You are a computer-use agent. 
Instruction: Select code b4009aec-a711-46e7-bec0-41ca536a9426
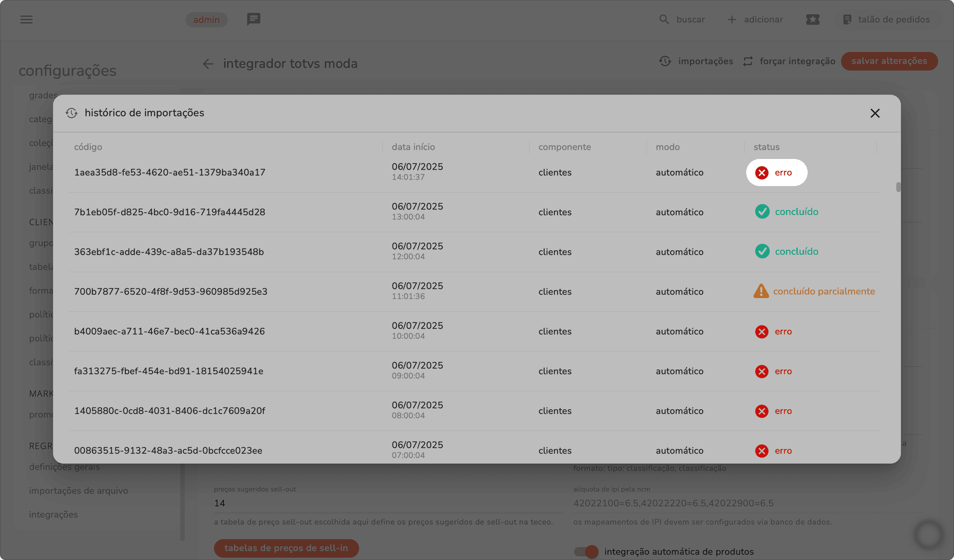pos(169,331)
